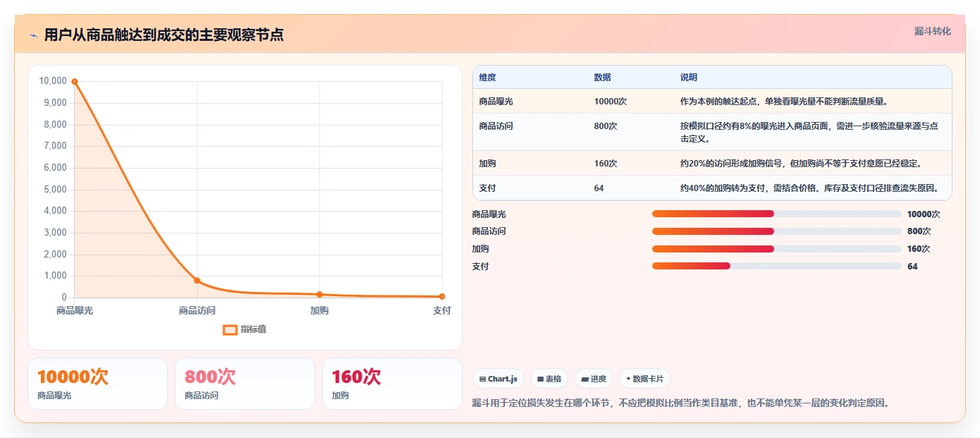Click the 商品访问 x-axis label

click(x=197, y=310)
